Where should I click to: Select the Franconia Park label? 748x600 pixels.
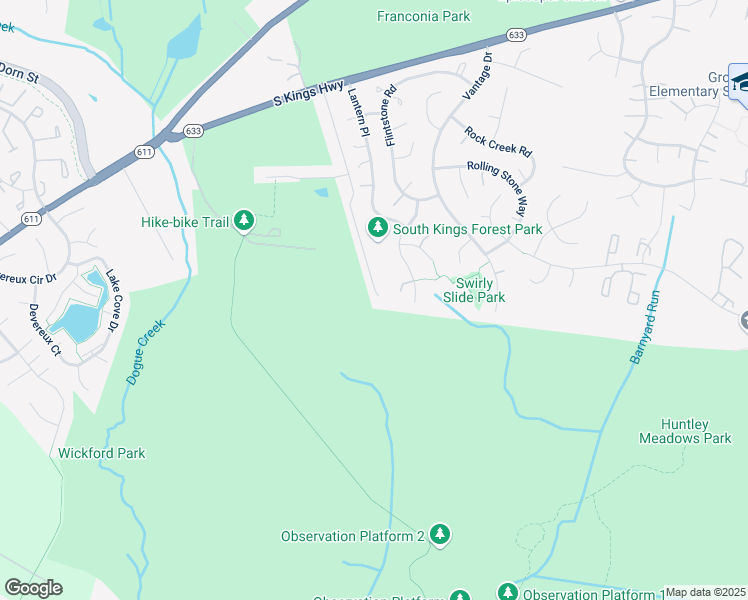424,16
